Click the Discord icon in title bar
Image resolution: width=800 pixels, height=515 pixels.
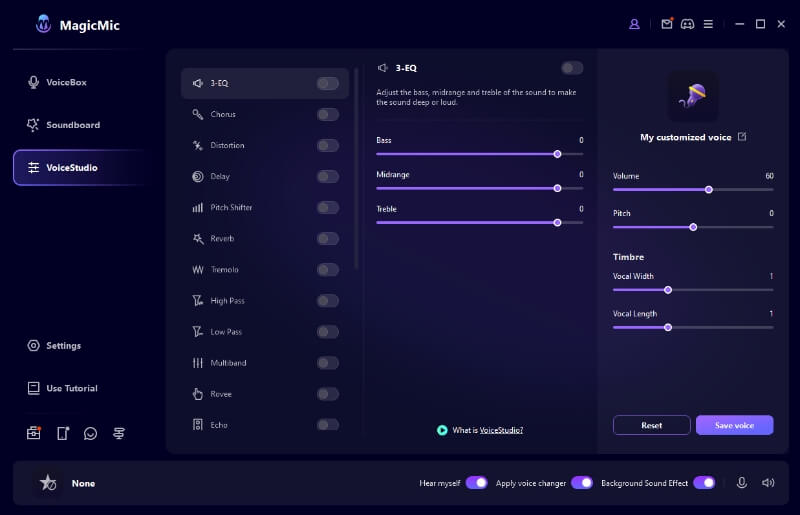tap(687, 24)
